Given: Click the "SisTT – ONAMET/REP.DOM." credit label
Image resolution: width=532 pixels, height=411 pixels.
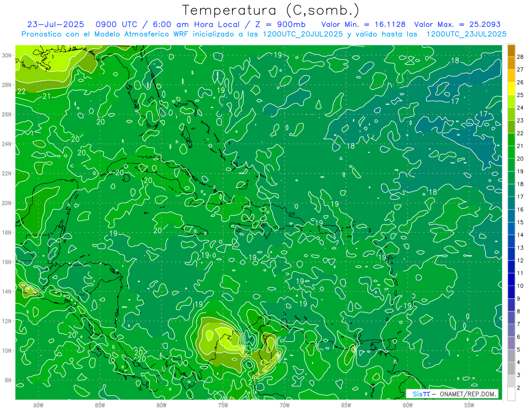Looking at the screenshot, I should pos(452,394).
